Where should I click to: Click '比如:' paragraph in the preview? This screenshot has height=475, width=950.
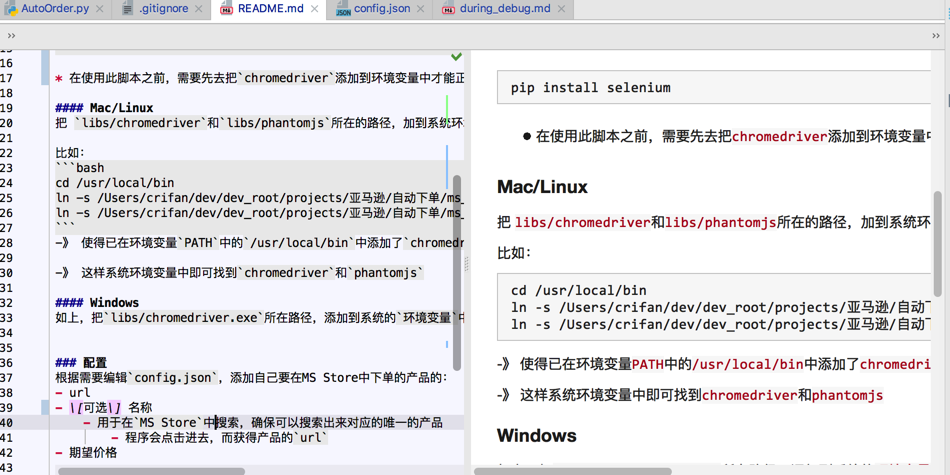pos(514,251)
